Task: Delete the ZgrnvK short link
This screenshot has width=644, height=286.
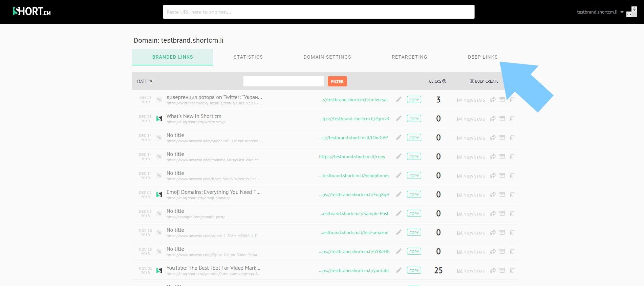Action: [512, 119]
